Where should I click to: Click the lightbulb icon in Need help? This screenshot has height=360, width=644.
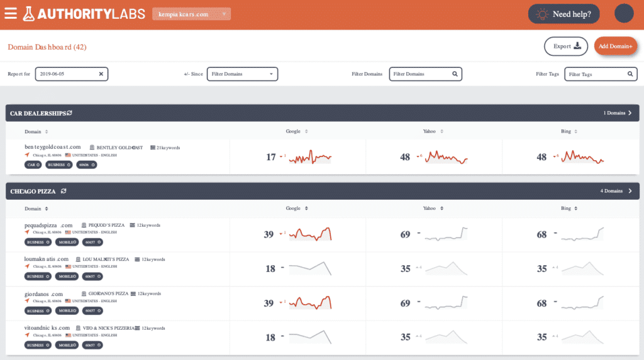pyautogui.click(x=542, y=14)
